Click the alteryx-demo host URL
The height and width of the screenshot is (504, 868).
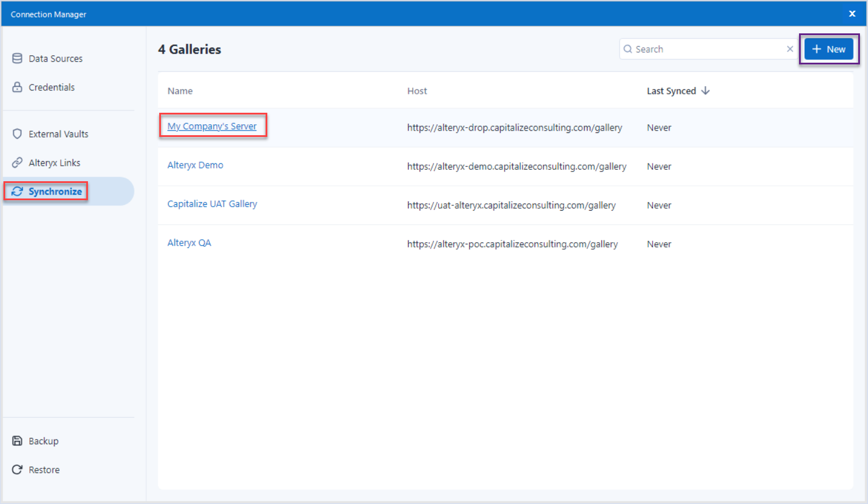517,166
